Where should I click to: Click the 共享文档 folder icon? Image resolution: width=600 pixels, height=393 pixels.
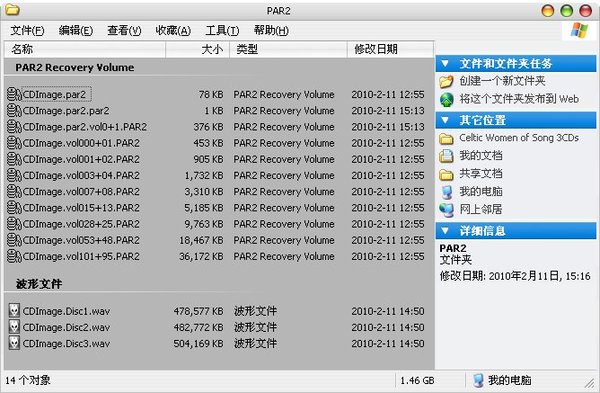pyautogui.click(x=446, y=174)
